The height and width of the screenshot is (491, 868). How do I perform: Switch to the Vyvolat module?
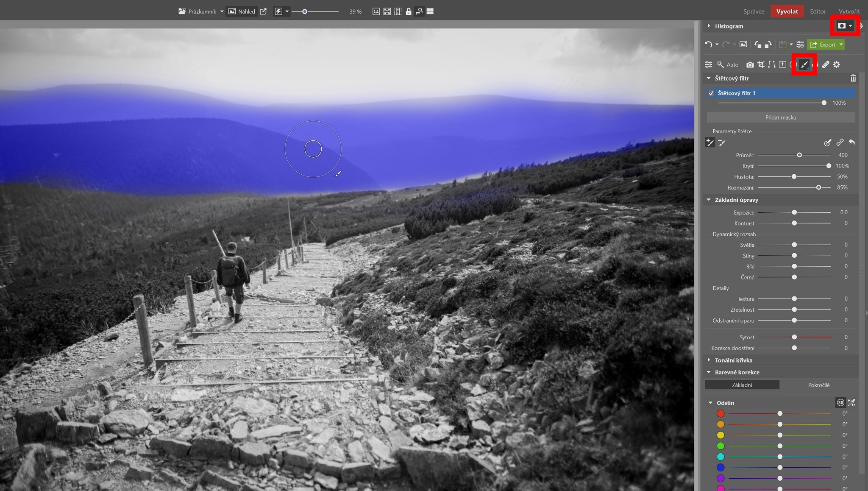pyautogui.click(x=787, y=11)
